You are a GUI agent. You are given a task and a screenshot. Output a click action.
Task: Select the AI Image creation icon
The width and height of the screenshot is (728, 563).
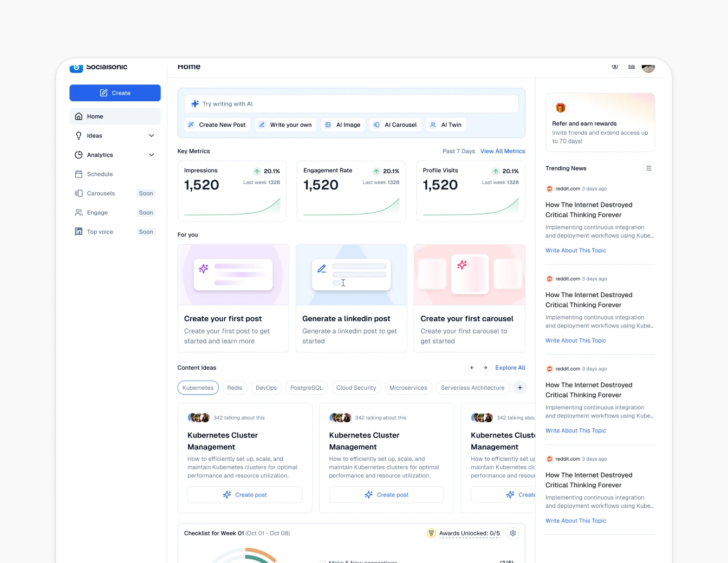point(328,125)
